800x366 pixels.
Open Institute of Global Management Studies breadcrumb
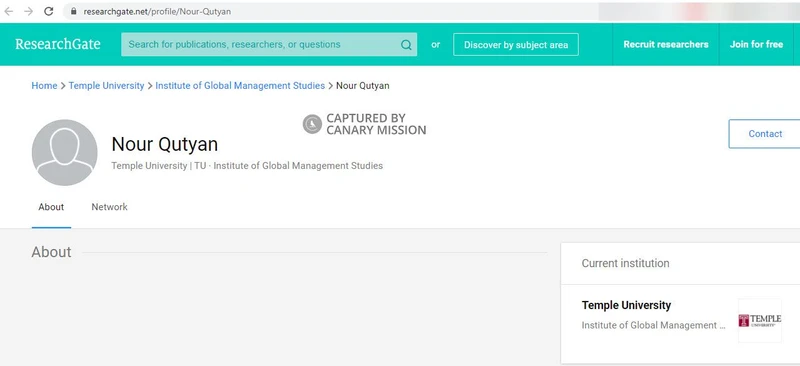(x=240, y=86)
